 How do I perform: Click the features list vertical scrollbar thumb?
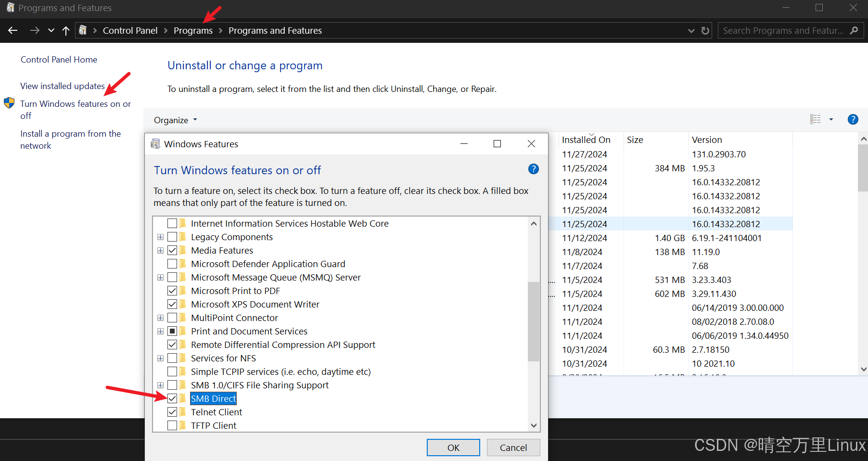pos(534,321)
